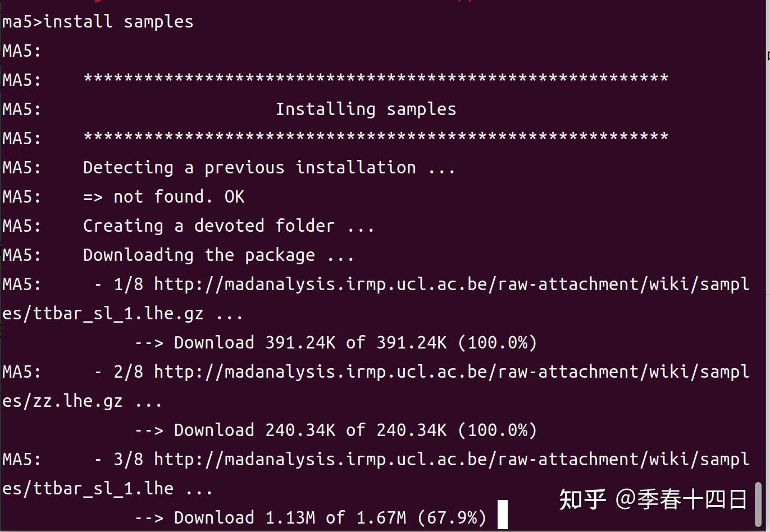770x532 pixels.
Task: Click the asterisk row below "Installing samples"
Action: click(x=375, y=137)
